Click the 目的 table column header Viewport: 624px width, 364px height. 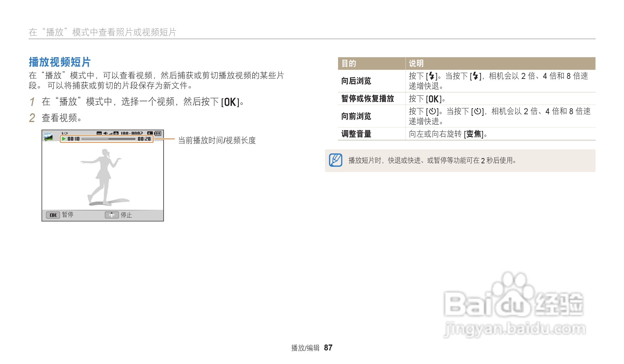pyautogui.click(x=349, y=63)
